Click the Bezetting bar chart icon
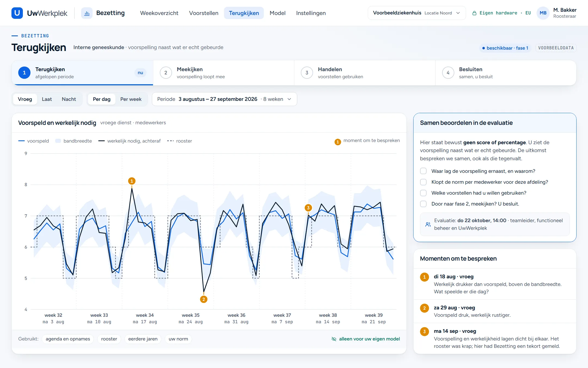 (87, 13)
